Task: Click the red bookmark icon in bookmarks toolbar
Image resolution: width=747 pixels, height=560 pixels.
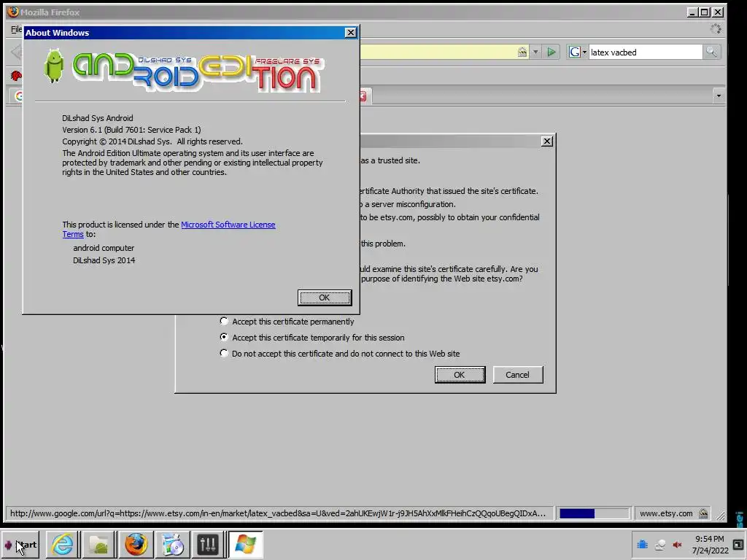Action: [x=16, y=75]
